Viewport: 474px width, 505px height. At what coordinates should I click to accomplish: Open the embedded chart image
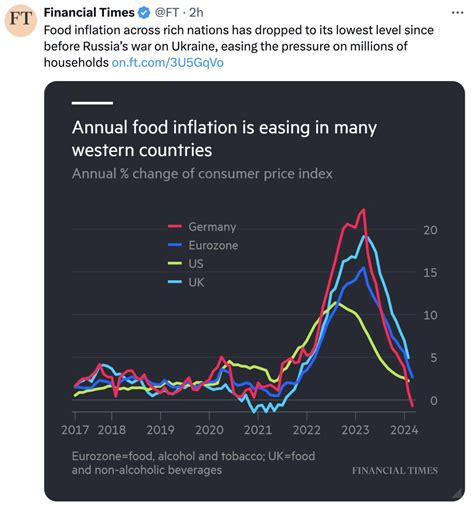(254, 291)
